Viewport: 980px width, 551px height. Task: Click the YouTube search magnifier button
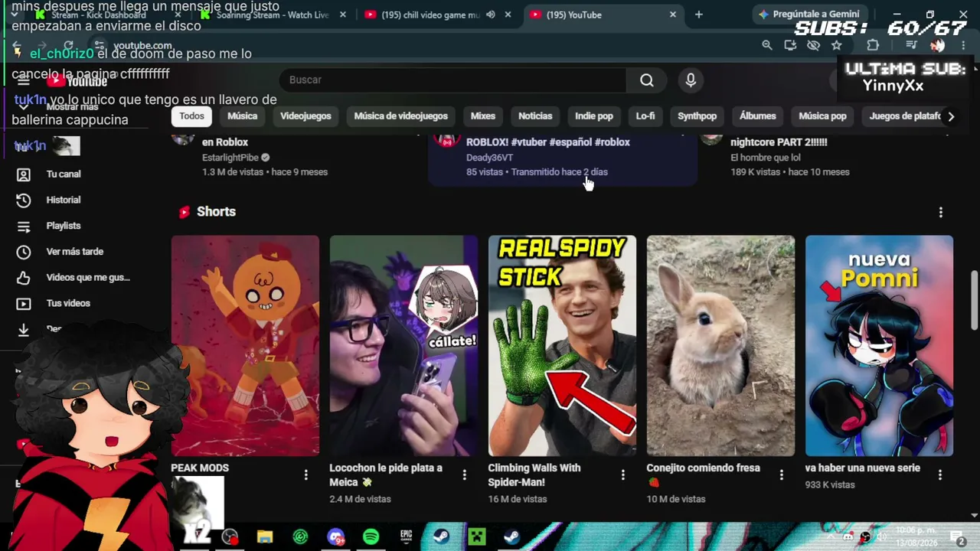[647, 80]
